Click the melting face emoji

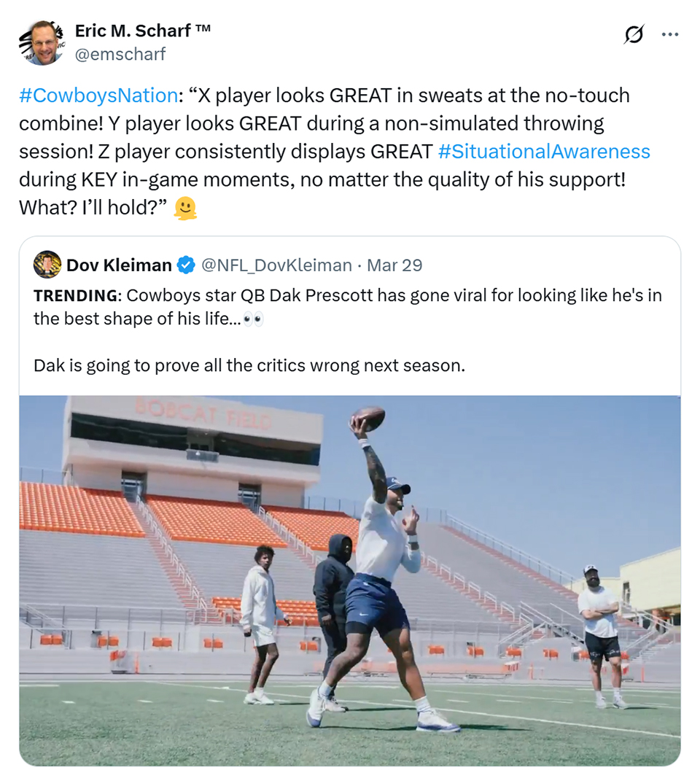point(185,209)
